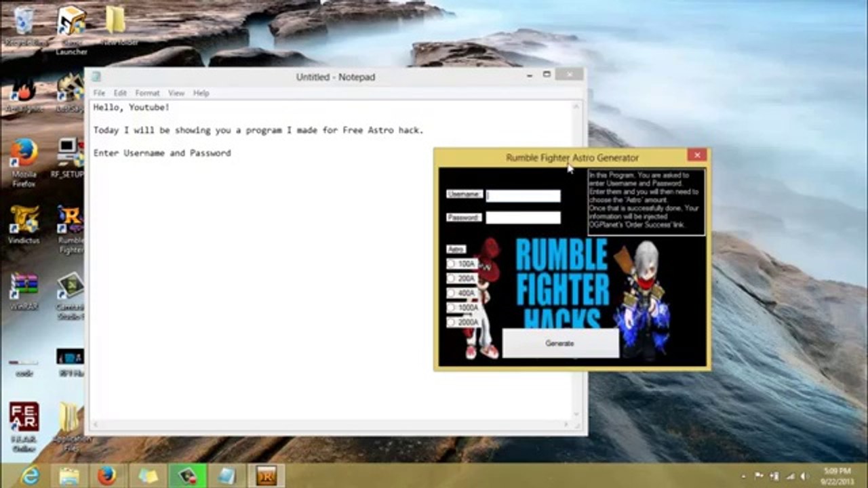The height and width of the screenshot is (488, 868).
Task: Open the Application Files folder on the desktop
Action: [71, 427]
